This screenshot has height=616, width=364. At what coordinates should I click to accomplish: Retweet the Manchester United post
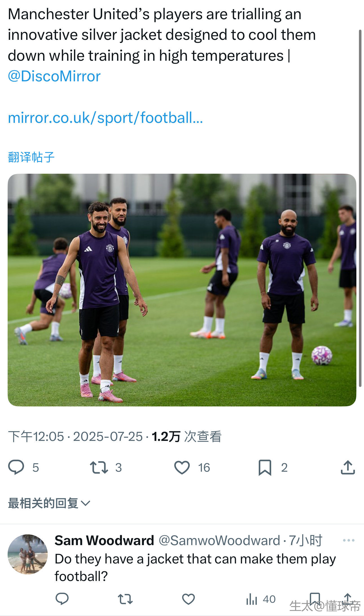(x=99, y=467)
